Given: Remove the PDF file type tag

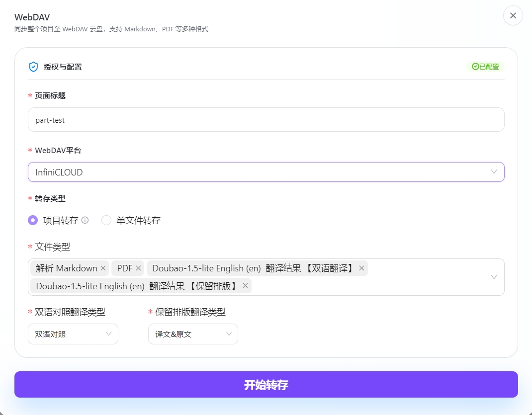Looking at the screenshot, I should tap(139, 268).
